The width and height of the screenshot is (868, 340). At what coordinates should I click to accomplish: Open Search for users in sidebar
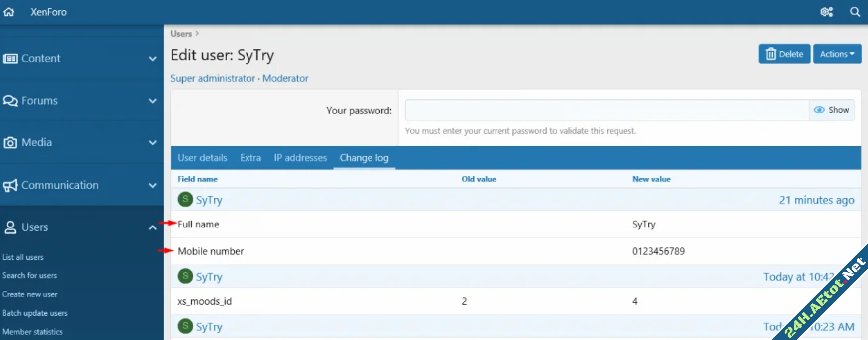[30, 275]
